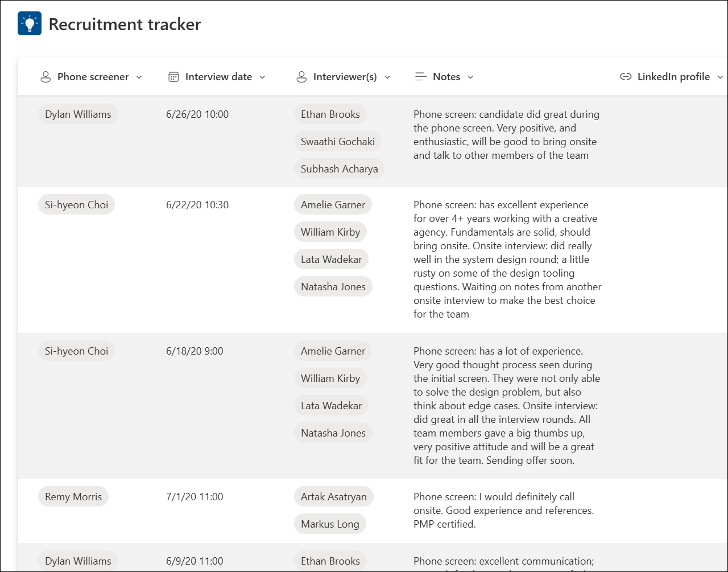
Task: Expand the LinkedIn profile column menu
Action: point(721,77)
